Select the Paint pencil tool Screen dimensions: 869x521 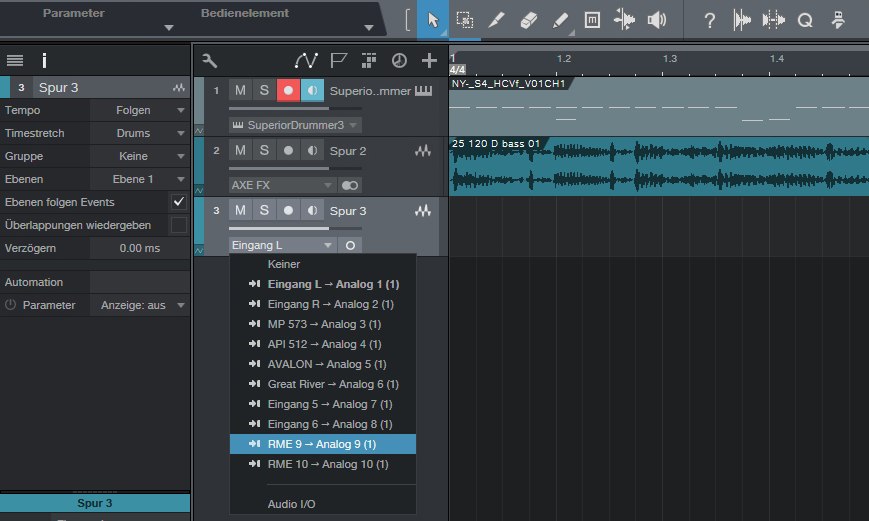click(x=561, y=21)
